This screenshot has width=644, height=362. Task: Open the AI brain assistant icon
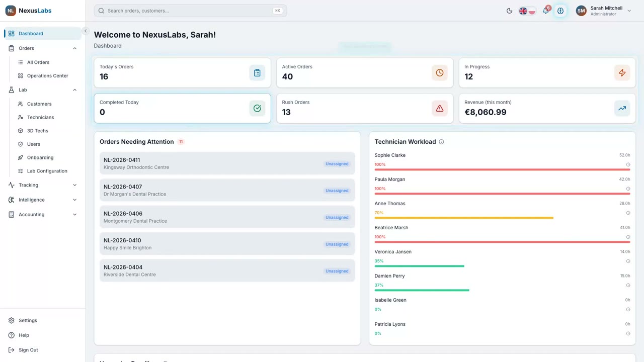[560, 11]
